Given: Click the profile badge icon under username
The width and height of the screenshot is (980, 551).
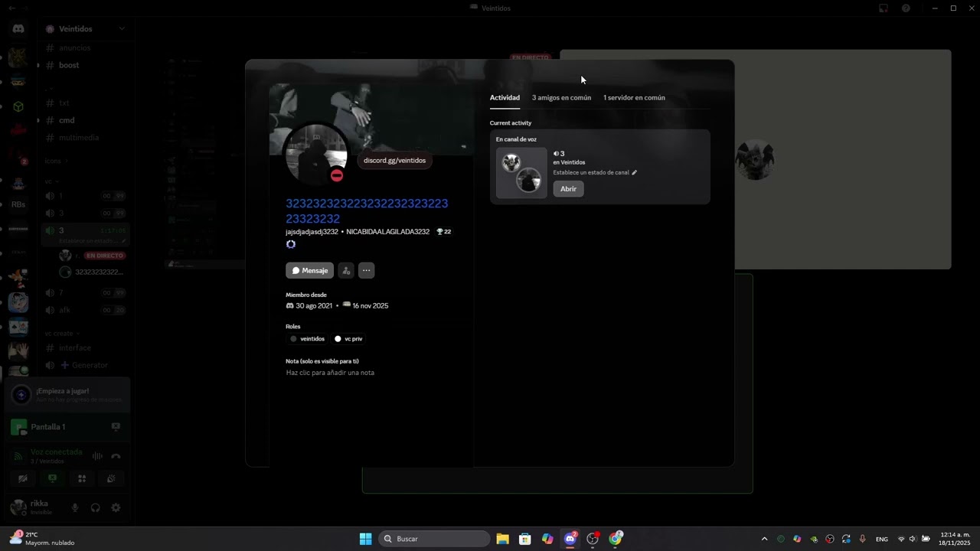Looking at the screenshot, I should (x=291, y=244).
